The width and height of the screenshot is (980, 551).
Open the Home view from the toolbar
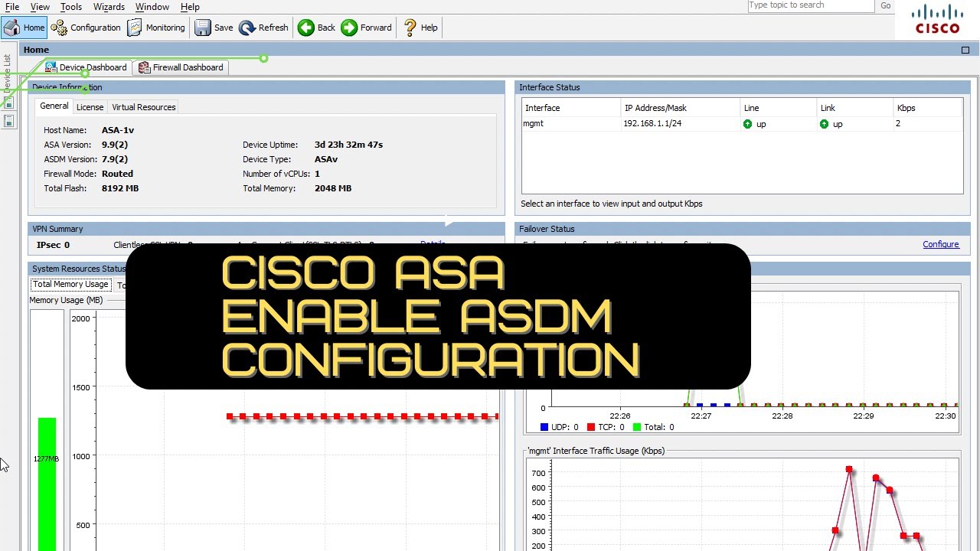pyautogui.click(x=24, y=28)
